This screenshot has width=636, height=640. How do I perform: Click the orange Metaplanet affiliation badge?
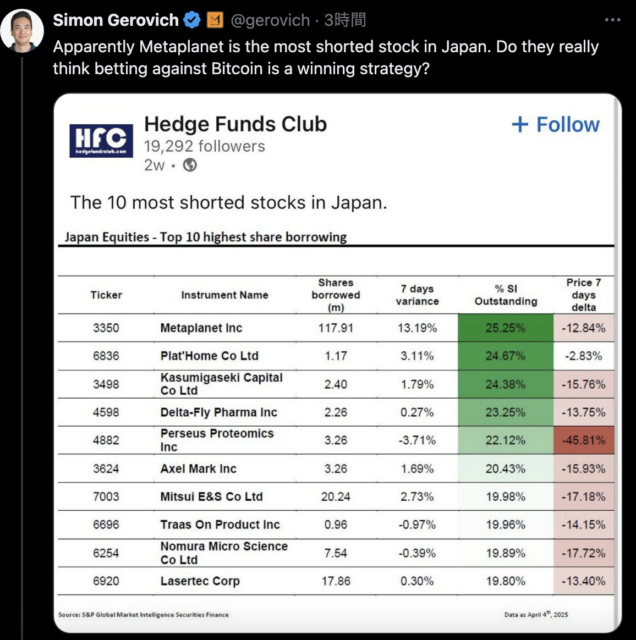tap(215, 20)
